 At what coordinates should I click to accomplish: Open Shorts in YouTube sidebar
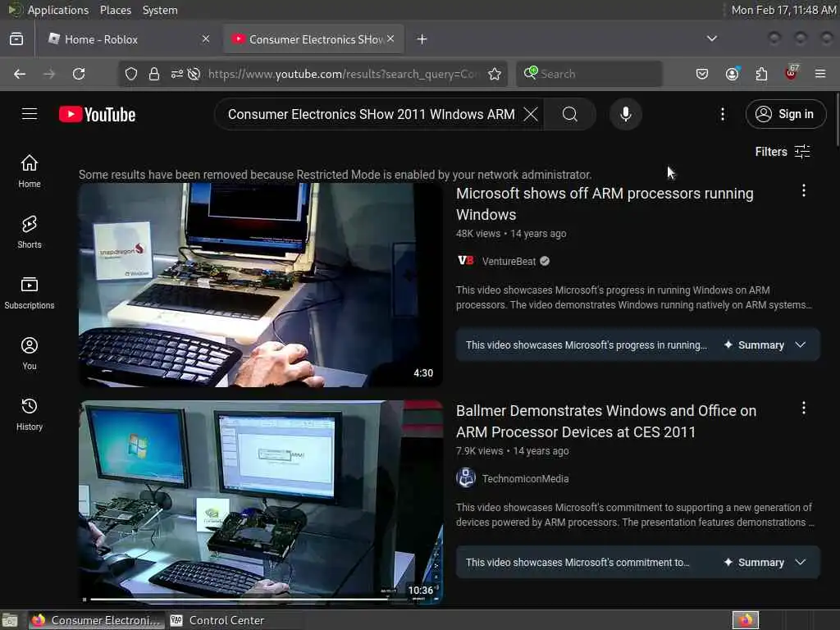(x=30, y=232)
